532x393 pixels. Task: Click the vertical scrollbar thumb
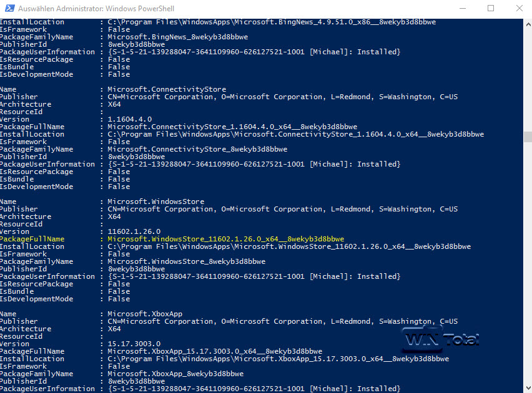[528, 137]
